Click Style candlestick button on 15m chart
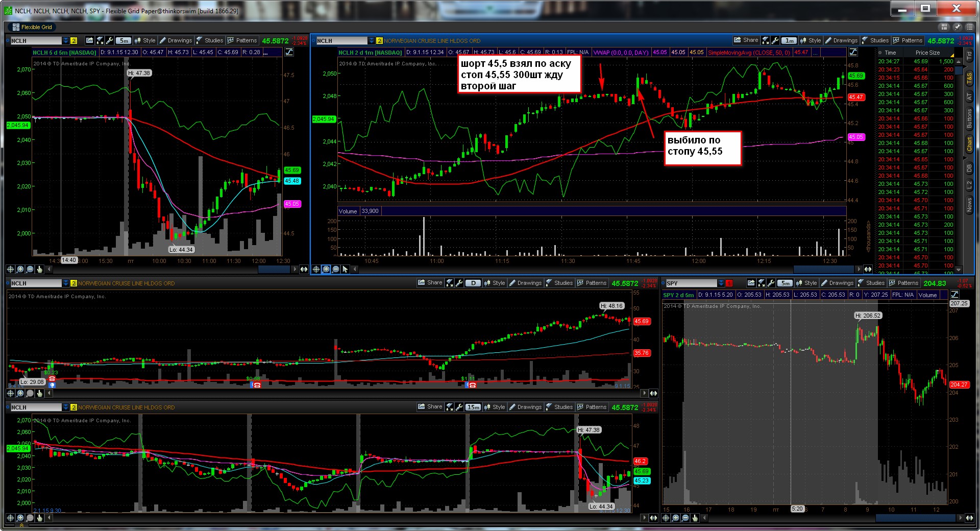This screenshot has height=531, width=980. tap(494, 407)
